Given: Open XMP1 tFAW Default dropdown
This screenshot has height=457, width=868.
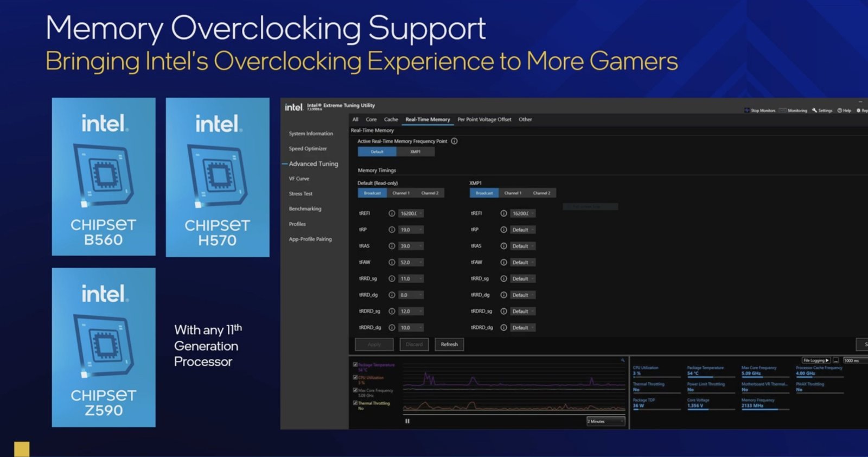Looking at the screenshot, I should pyautogui.click(x=523, y=262).
